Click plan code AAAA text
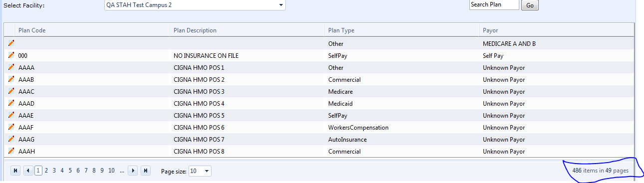The image size is (644, 183). pyautogui.click(x=26, y=67)
